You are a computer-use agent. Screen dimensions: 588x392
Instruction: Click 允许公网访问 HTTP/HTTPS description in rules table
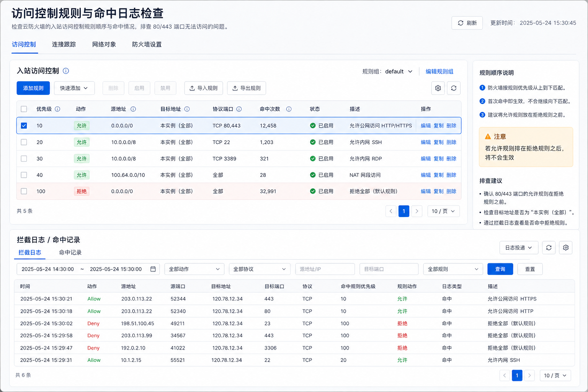[381, 126]
